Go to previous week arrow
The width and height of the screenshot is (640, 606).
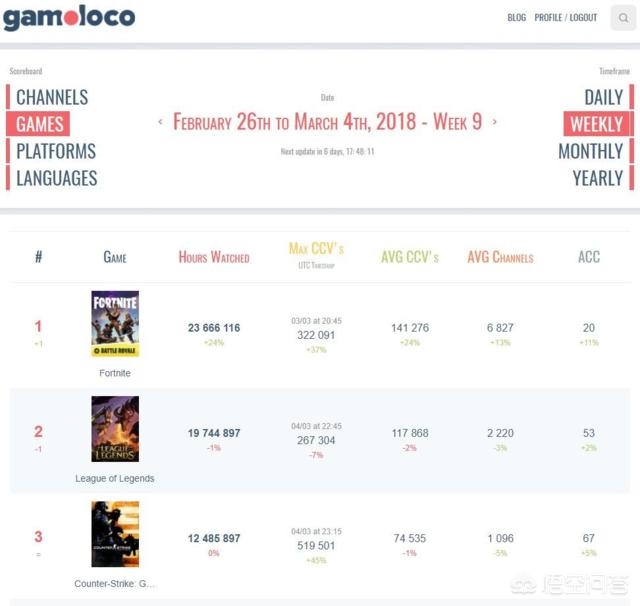(x=160, y=122)
